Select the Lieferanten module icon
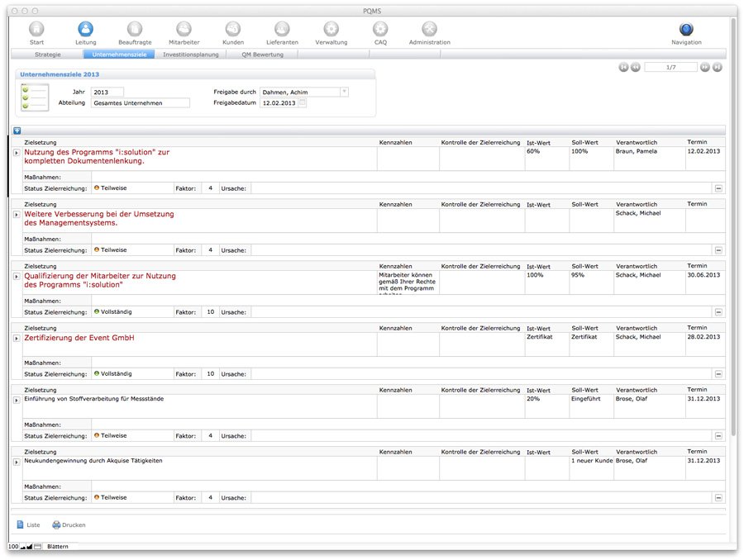 click(x=281, y=30)
